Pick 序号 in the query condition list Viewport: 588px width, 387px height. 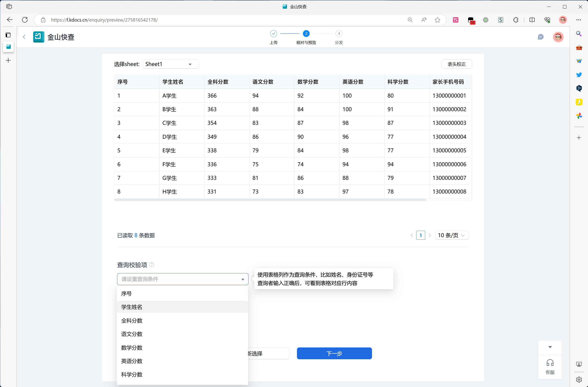tap(182, 294)
